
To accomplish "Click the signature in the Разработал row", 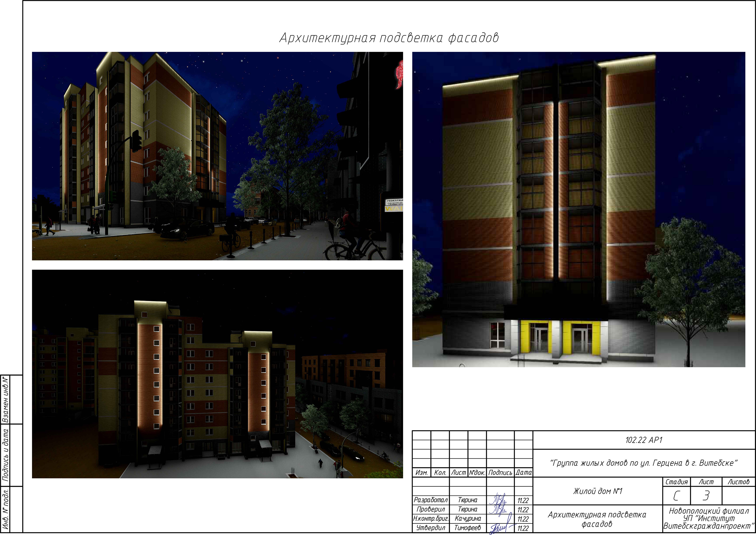I will point(498,500).
